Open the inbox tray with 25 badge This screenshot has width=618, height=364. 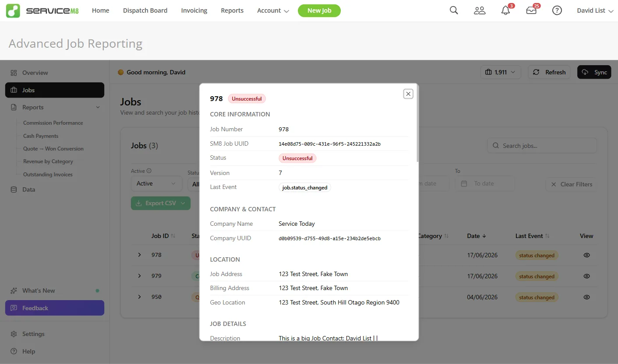click(x=531, y=10)
